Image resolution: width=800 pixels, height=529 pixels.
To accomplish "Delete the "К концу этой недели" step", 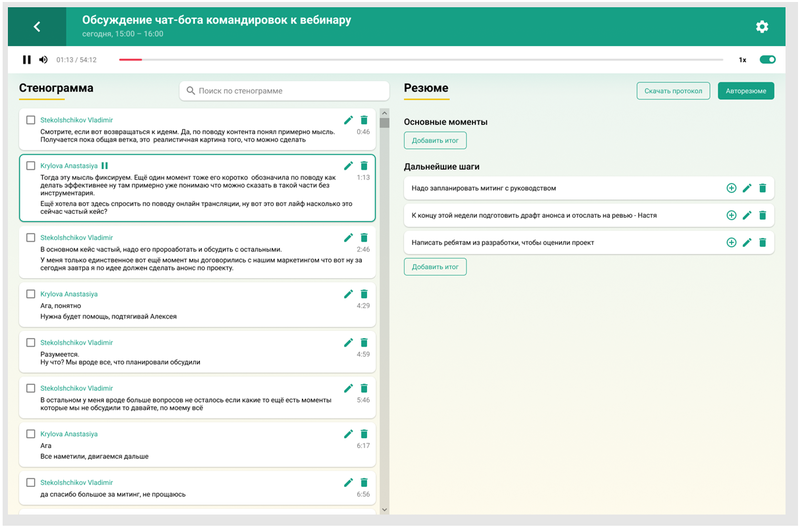I will pos(762,215).
